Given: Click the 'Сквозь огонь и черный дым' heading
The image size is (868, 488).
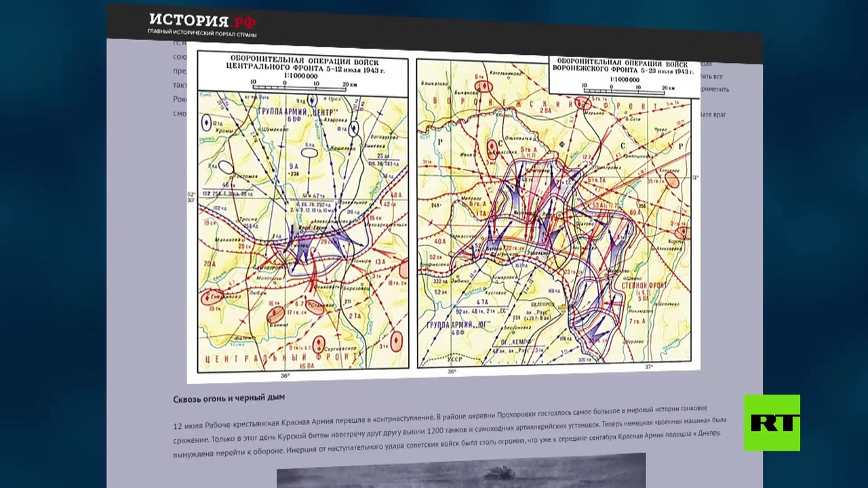Looking at the screenshot, I should point(229,397).
